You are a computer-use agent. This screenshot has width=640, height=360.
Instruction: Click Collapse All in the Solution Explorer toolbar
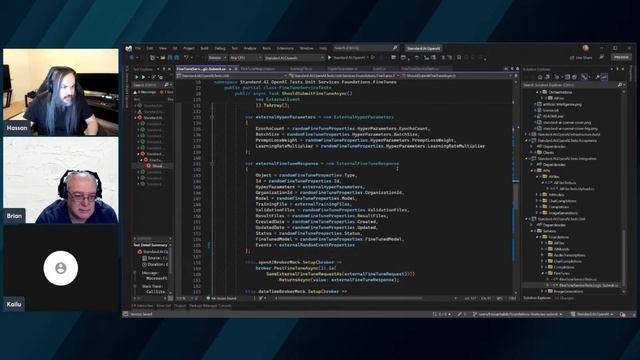pos(567,77)
